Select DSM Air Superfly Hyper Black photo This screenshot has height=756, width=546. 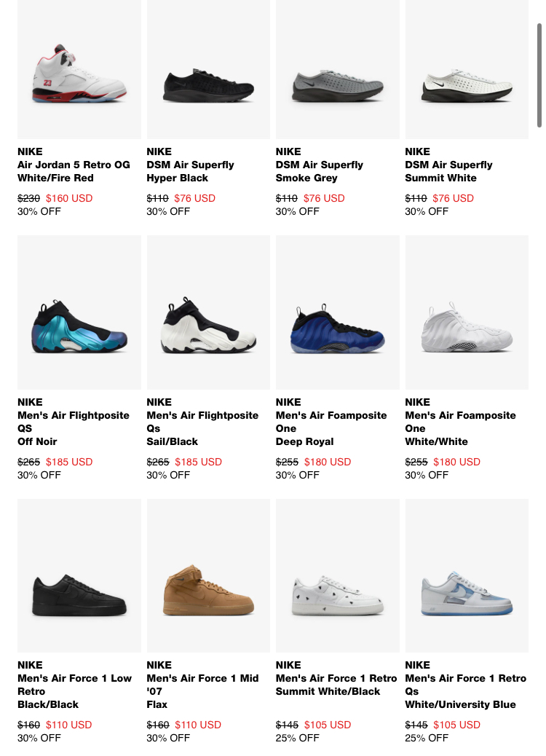pyautogui.click(x=208, y=69)
